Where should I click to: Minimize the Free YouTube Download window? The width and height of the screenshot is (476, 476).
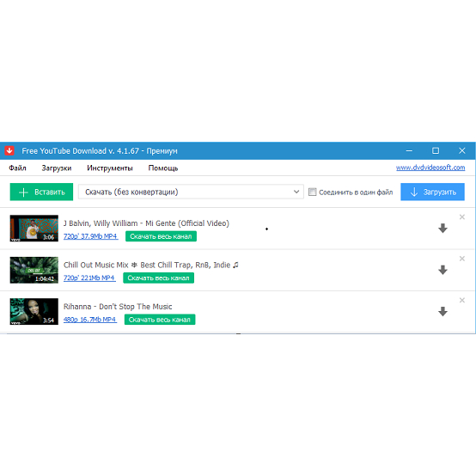tap(409, 150)
